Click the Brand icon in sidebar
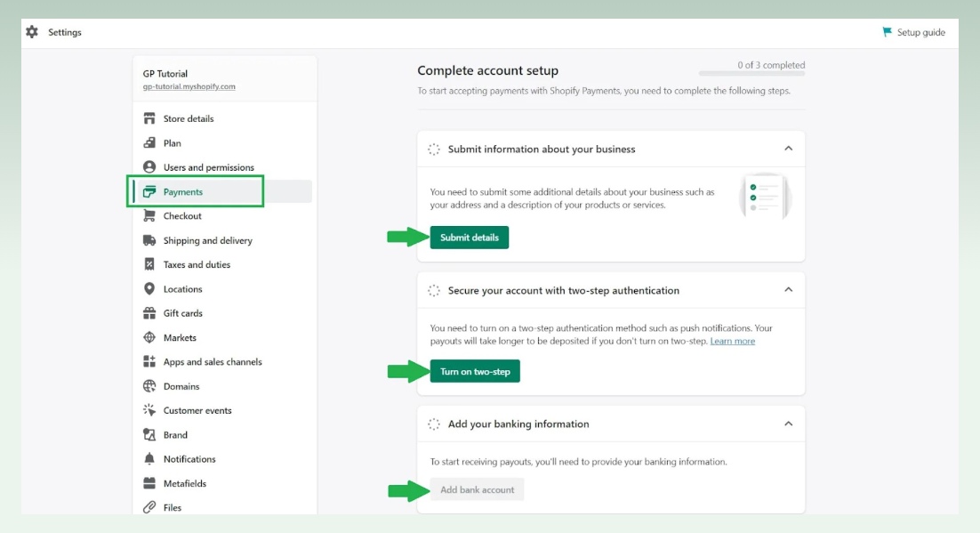980x533 pixels. point(149,435)
